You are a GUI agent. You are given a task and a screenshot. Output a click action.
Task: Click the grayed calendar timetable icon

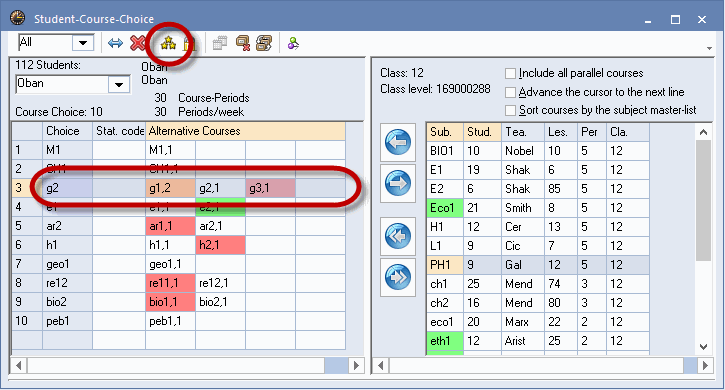[220, 43]
